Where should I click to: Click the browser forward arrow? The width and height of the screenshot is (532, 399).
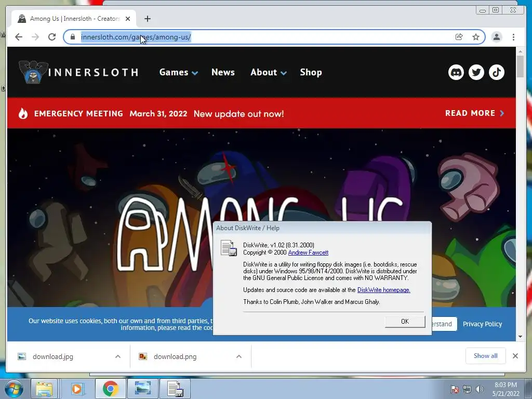point(35,37)
